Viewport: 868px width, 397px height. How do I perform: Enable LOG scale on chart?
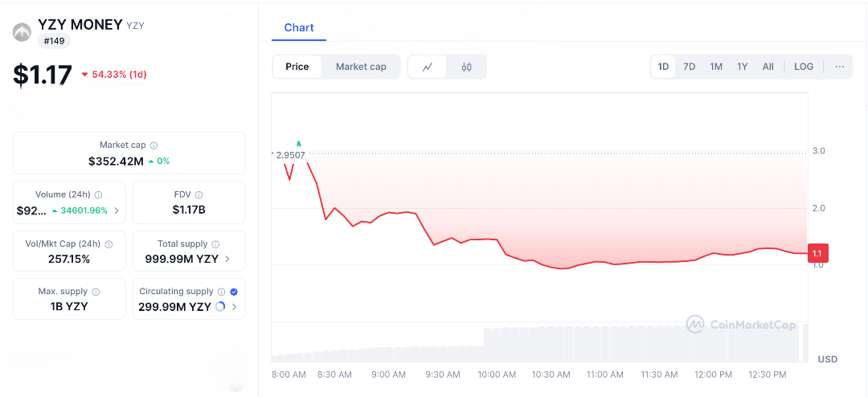pyautogui.click(x=804, y=67)
